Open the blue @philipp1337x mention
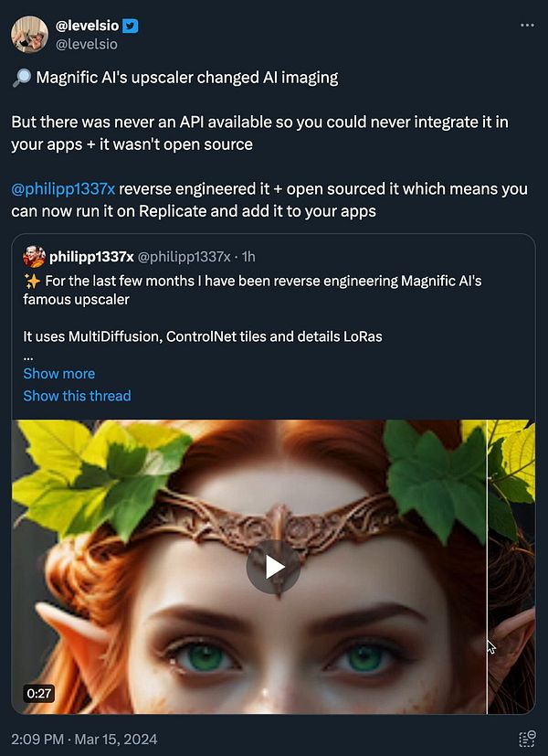 (x=63, y=189)
